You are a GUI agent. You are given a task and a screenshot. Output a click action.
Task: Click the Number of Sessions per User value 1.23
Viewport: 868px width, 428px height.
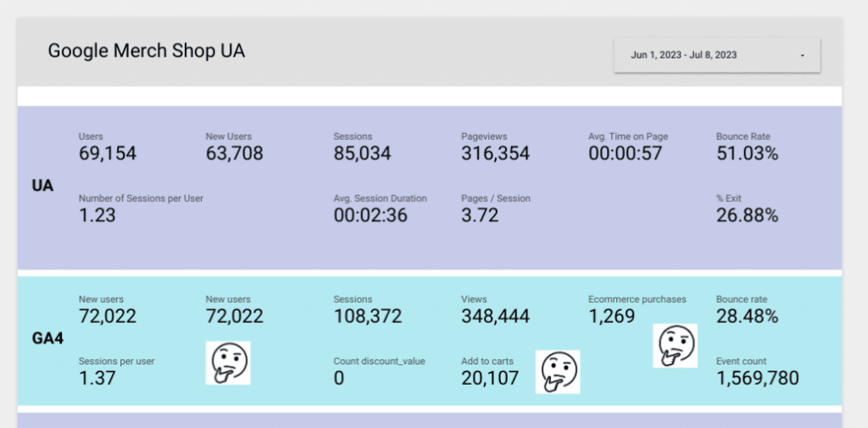point(97,215)
